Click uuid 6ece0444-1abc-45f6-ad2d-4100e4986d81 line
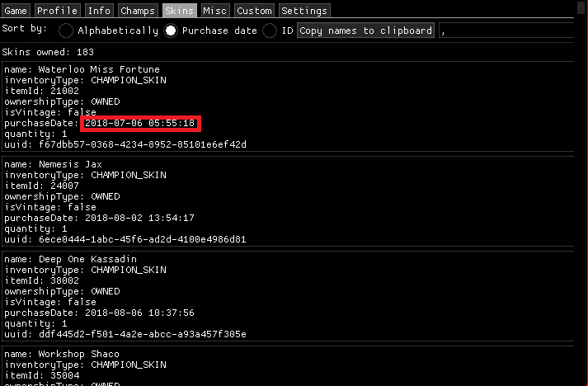The image size is (588, 386). coord(125,239)
